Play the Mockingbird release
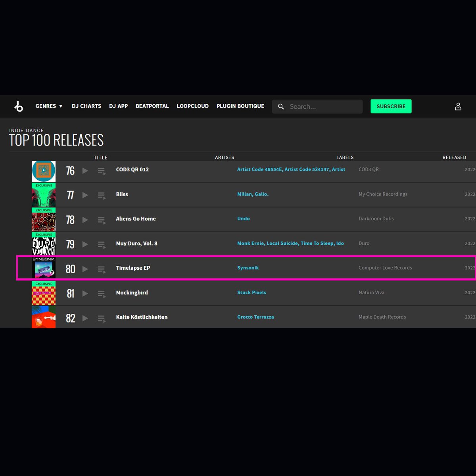Viewport: 476px width, 476px height. coord(85,294)
